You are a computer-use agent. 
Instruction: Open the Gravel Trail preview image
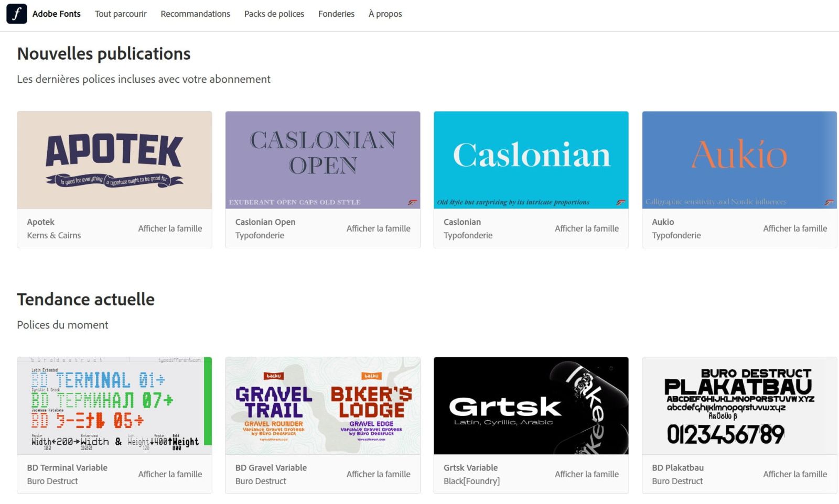click(322, 406)
